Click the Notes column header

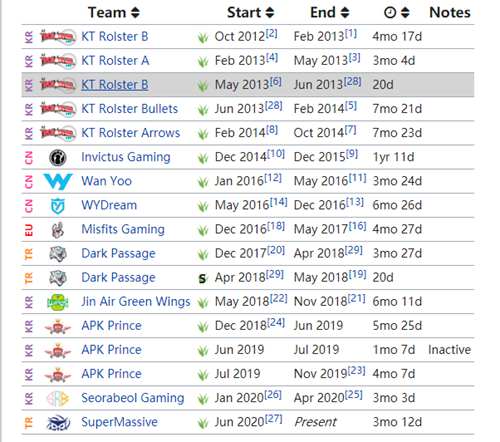[450, 13]
